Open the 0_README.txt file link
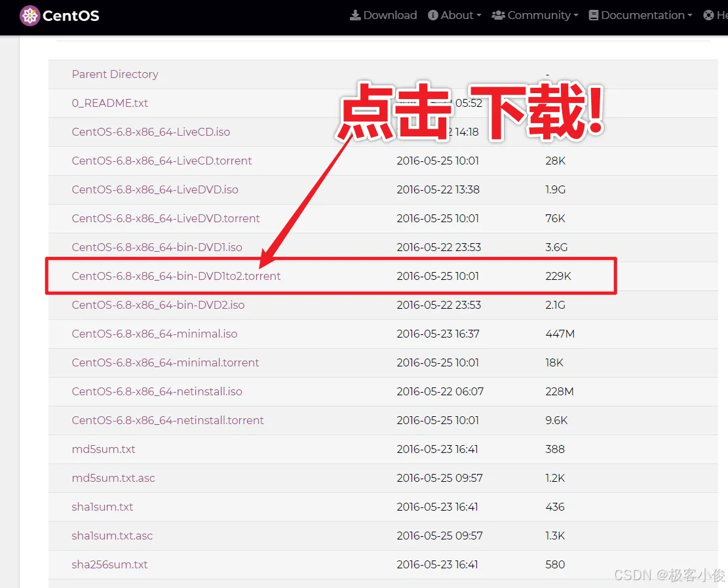 (110, 103)
